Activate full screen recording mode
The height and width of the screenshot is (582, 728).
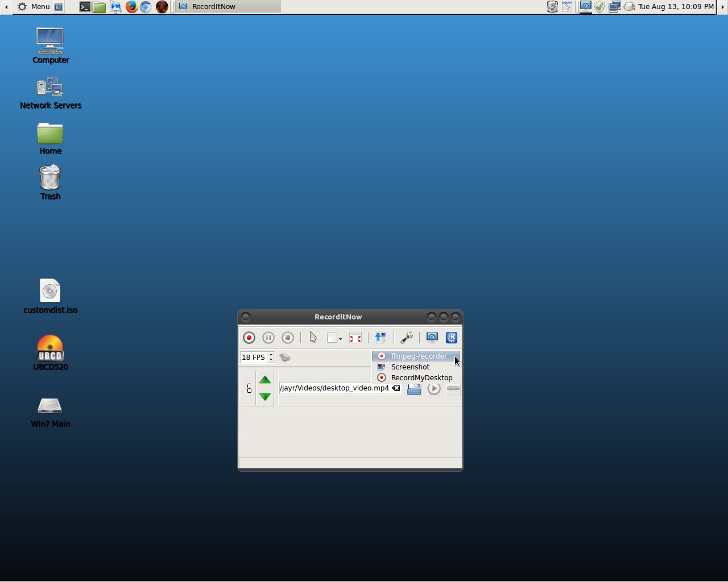tap(355, 337)
